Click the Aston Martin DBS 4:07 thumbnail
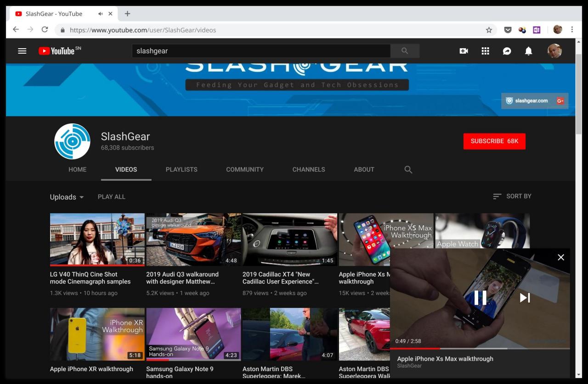This screenshot has width=588, height=384. point(289,334)
